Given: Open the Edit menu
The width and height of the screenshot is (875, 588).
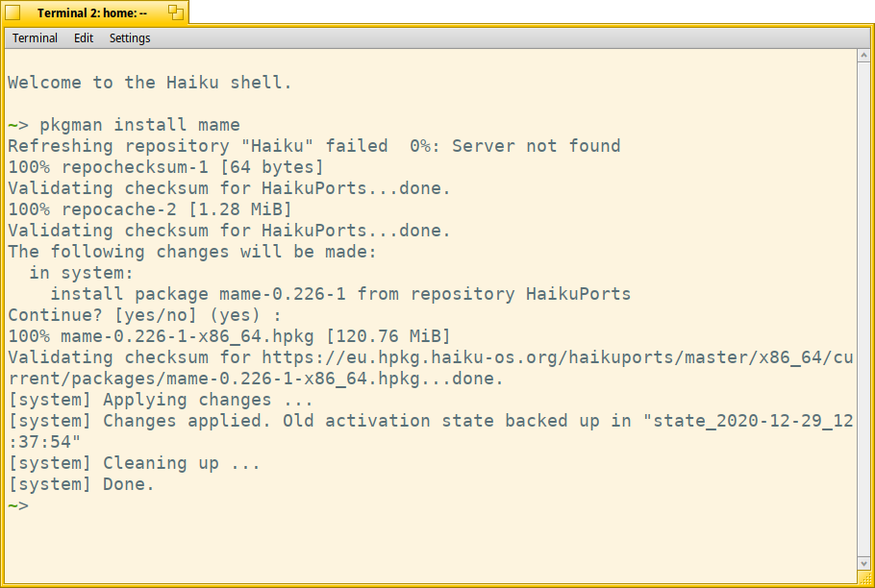Looking at the screenshot, I should tap(83, 37).
